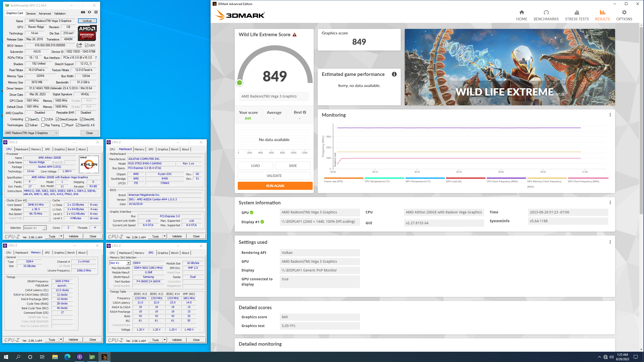Open the About tab in CPU-Z Memory window

(x=82, y=253)
